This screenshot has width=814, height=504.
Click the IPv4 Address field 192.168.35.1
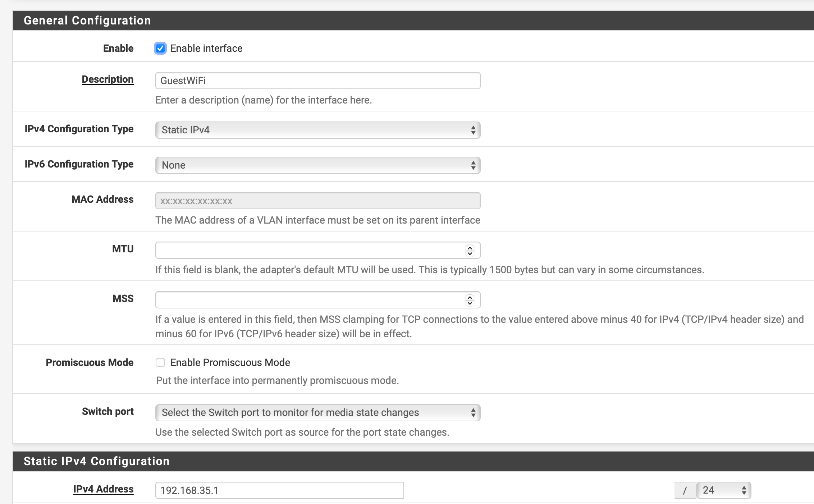pyautogui.click(x=279, y=490)
